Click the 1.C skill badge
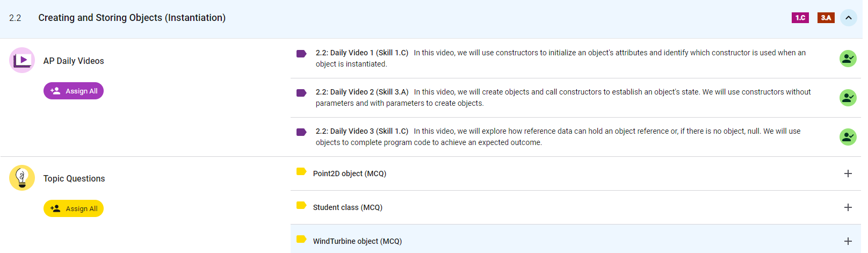 (800, 18)
